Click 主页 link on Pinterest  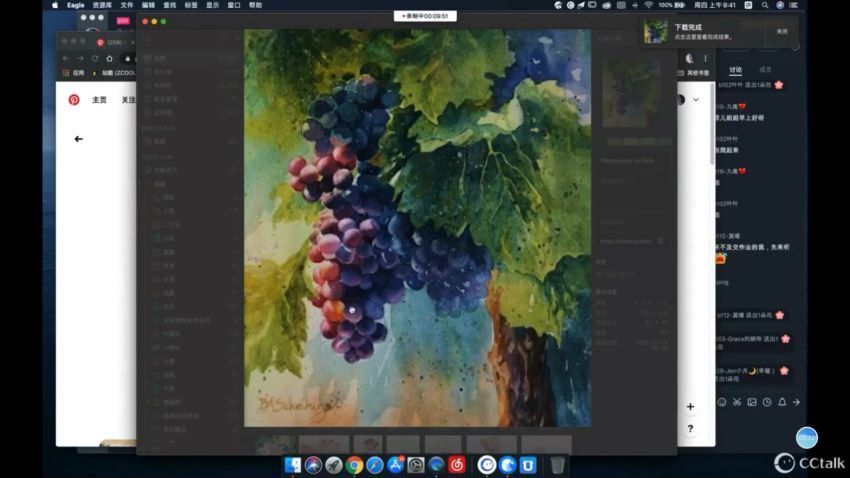pos(99,100)
